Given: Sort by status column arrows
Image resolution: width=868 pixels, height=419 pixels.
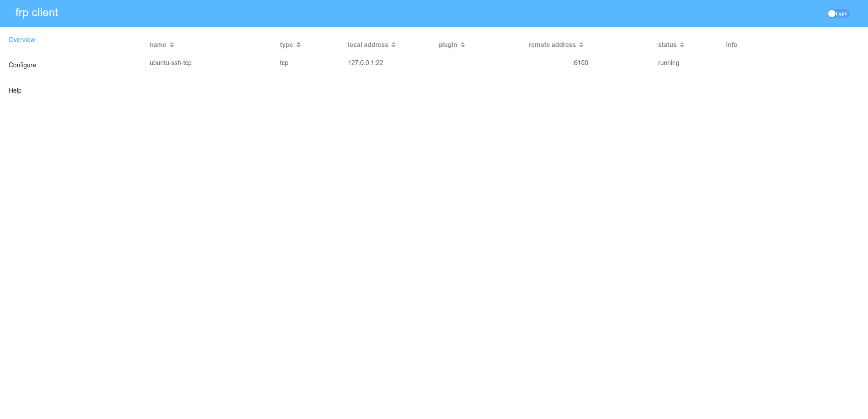Looking at the screenshot, I should coord(682,45).
